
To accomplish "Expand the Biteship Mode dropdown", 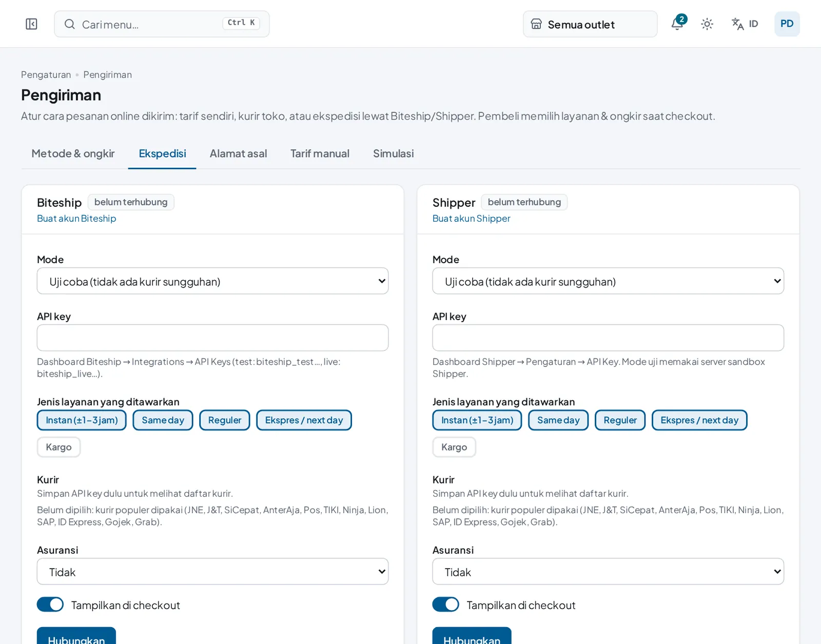I will 212,281.
